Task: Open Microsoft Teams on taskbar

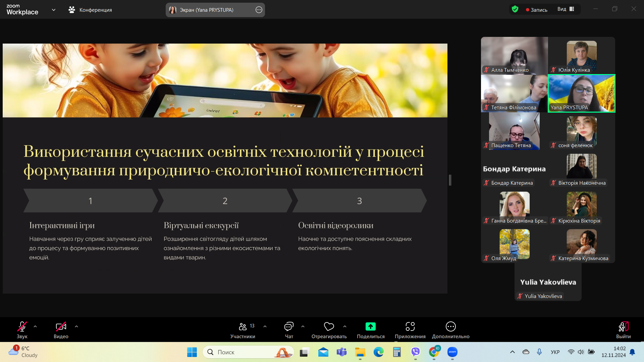Action: 342,352
